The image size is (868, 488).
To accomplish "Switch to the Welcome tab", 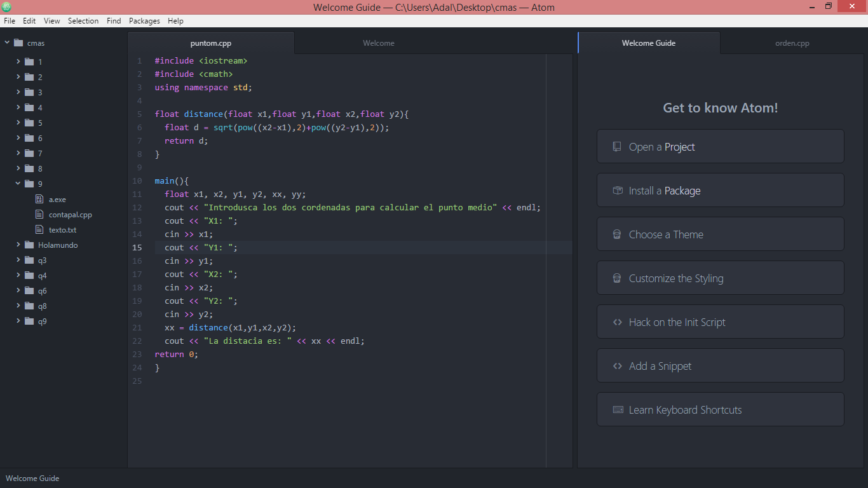I will [379, 43].
